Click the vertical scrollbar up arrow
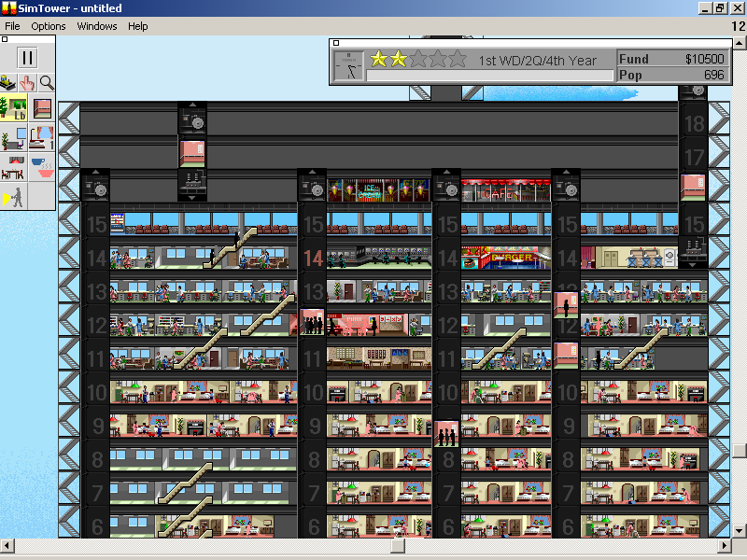This screenshot has height=560, width=747. coord(739,43)
